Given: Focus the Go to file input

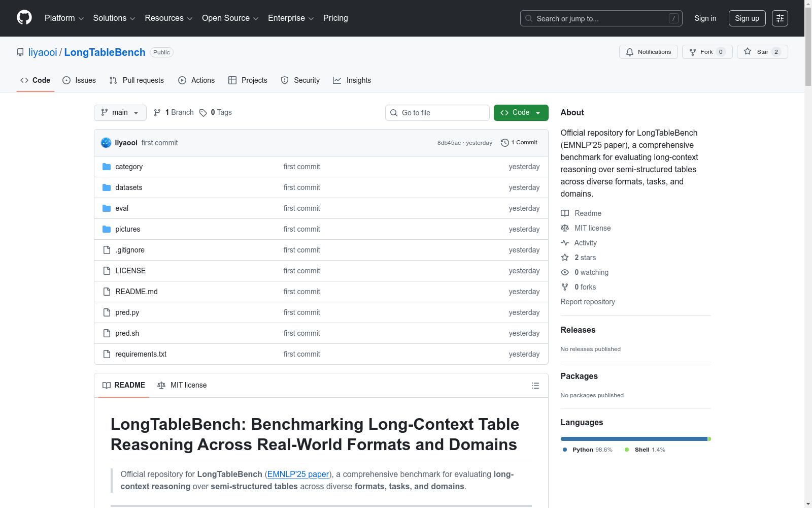Looking at the screenshot, I should [x=437, y=113].
